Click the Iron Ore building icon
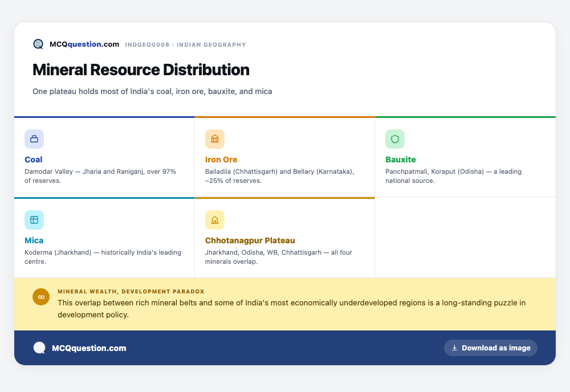The image size is (570, 392). point(215,139)
